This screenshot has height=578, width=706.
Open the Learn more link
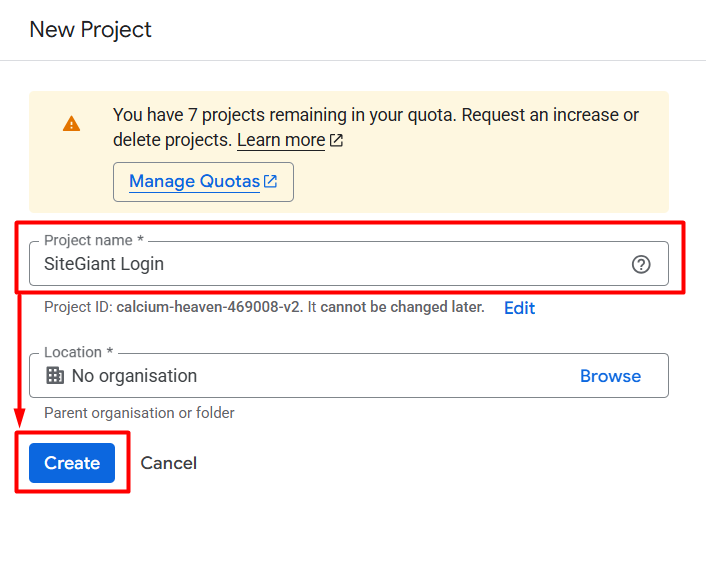(281, 140)
